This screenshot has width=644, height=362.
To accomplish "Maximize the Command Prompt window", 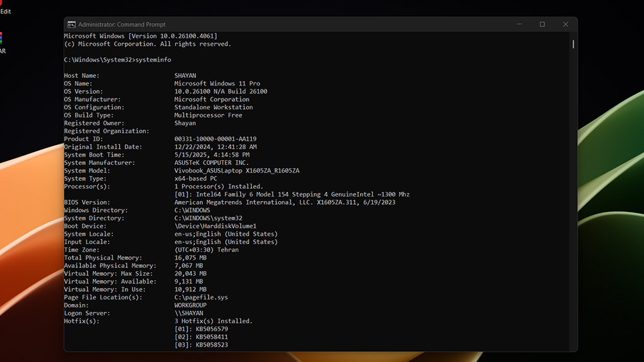I will tap(542, 24).
